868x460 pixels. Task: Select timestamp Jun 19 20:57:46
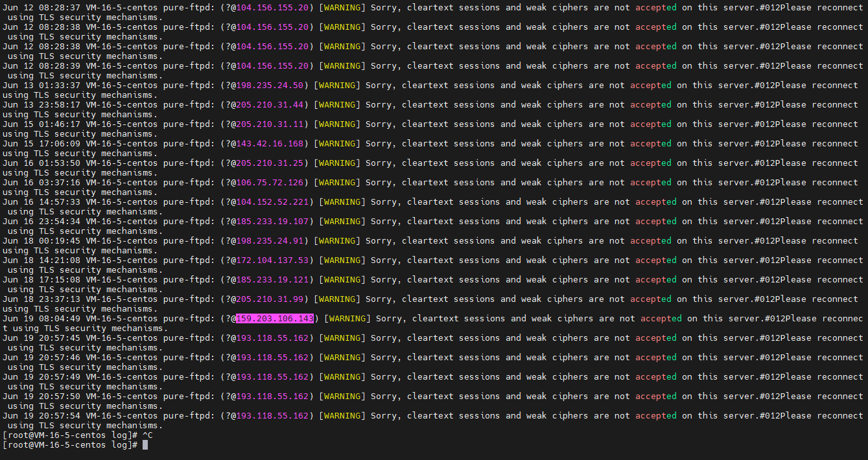[41, 358]
